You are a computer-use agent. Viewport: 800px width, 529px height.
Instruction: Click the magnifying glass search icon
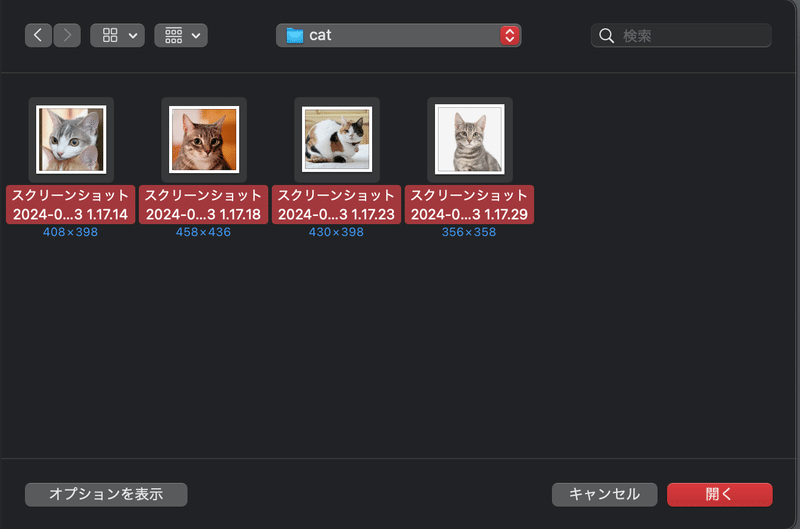pos(606,36)
